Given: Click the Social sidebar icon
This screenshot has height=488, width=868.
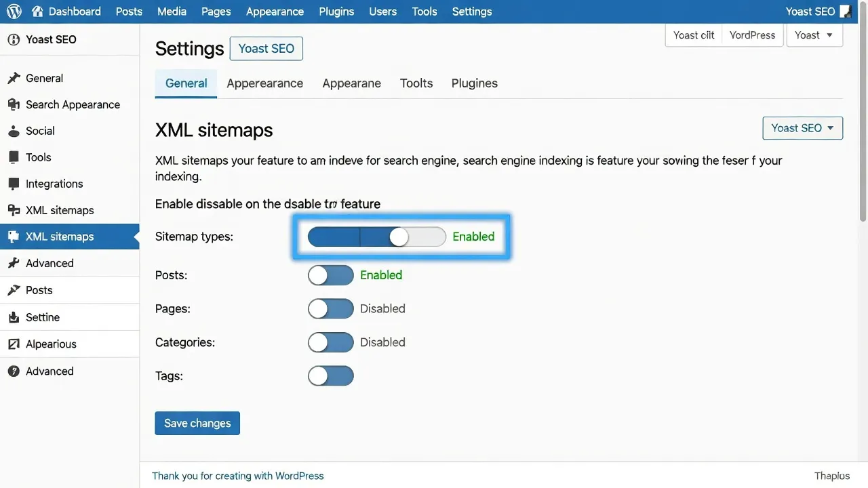Looking at the screenshot, I should [14, 131].
